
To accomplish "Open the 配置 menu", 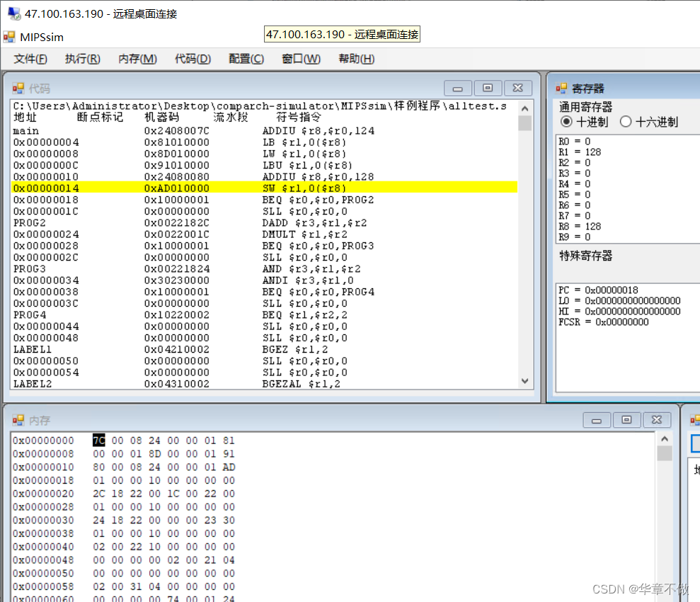I will click(x=246, y=59).
